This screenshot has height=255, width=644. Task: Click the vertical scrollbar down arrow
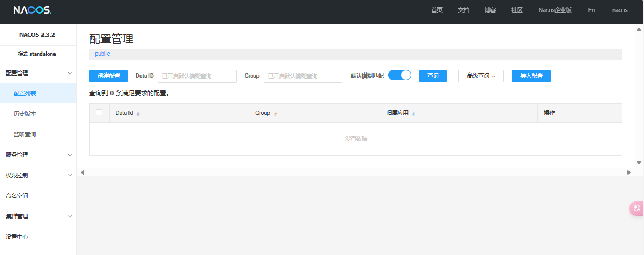(639, 162)
